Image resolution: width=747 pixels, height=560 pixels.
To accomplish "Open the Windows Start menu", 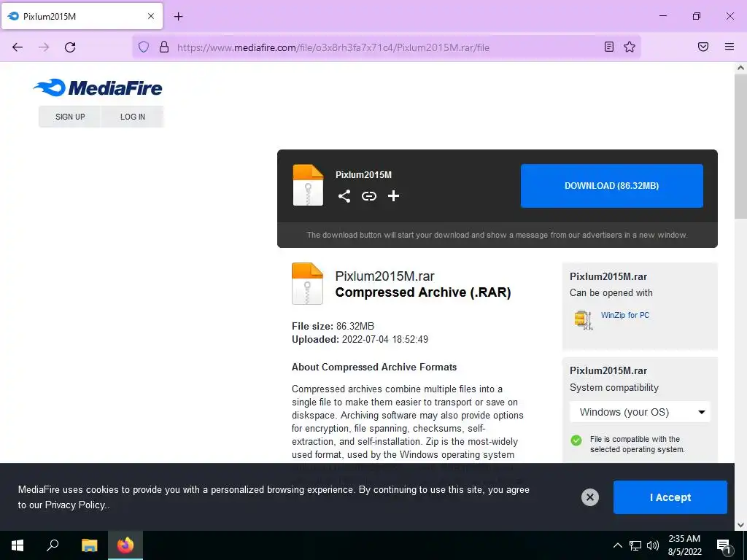I will coord(18,545).
